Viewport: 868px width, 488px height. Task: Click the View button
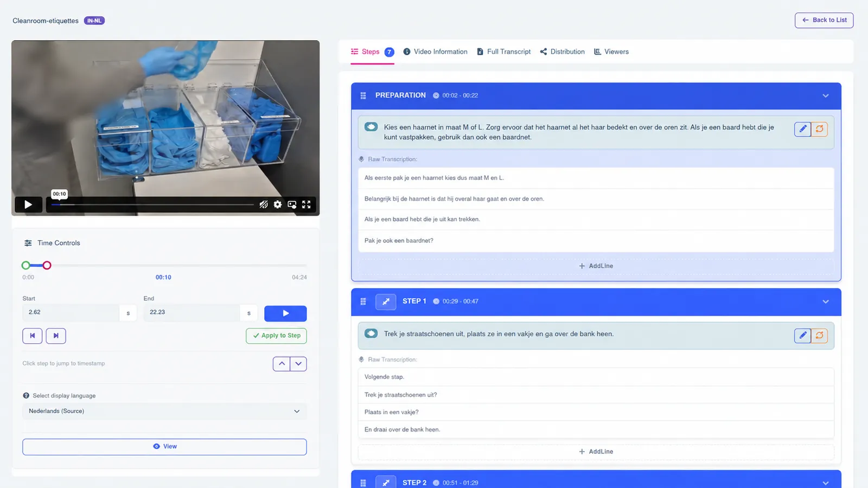[164, 446]
